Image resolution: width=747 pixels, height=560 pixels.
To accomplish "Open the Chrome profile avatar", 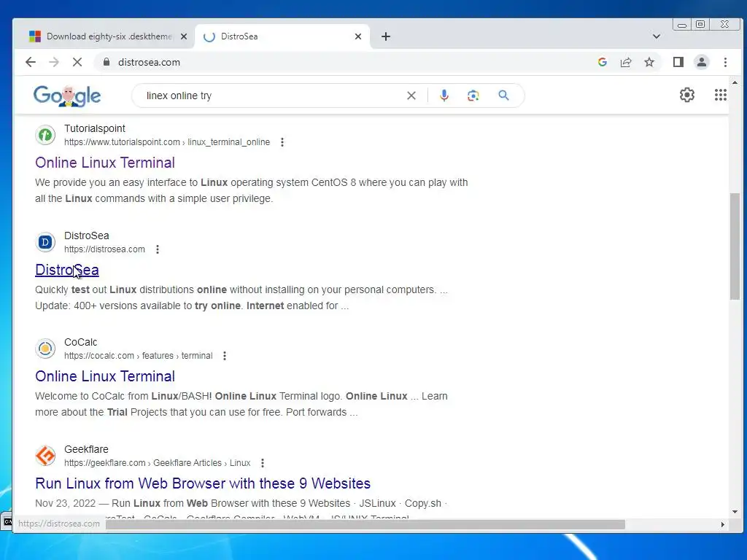I will click(x=702, y=62).
